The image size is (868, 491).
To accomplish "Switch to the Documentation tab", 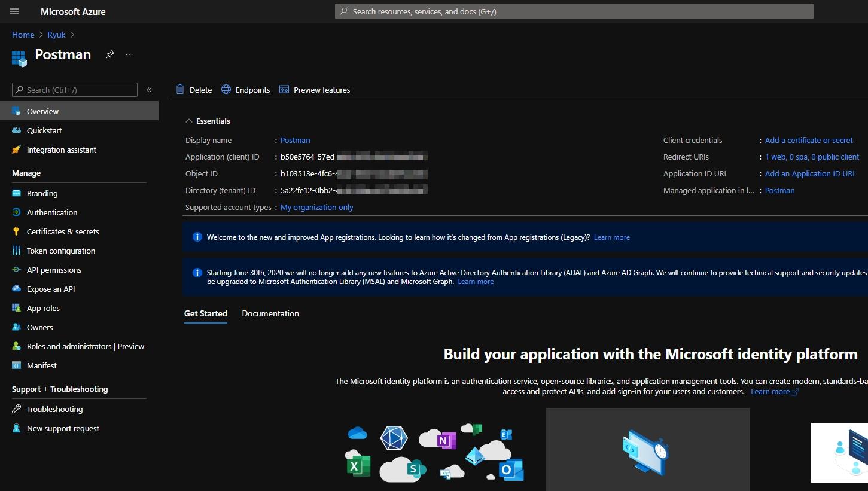I will [270, 313].
